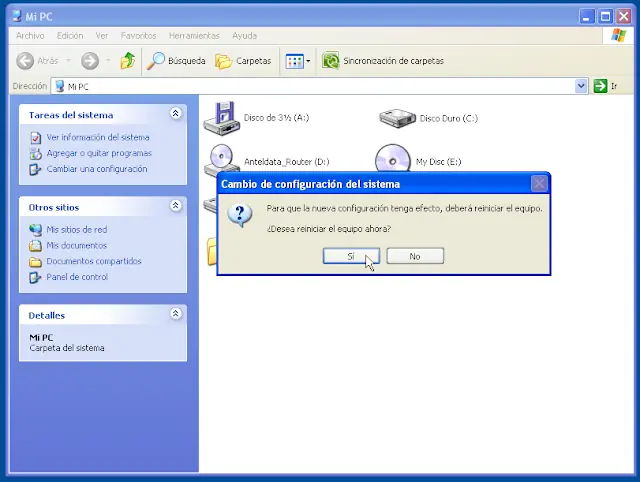
Task: Click the Mi PC icon in address bar
Action: coord(60,86)
